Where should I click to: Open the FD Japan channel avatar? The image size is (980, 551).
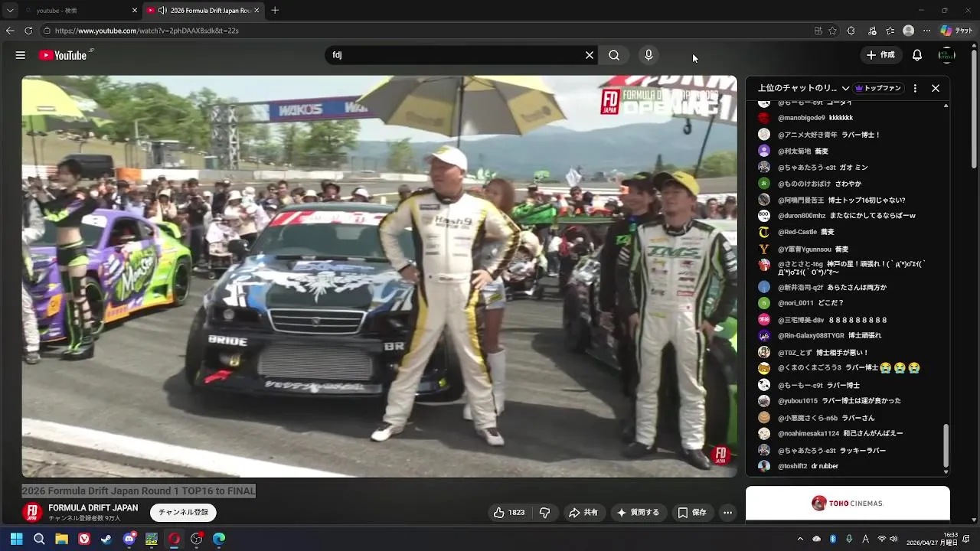point(32,512)
